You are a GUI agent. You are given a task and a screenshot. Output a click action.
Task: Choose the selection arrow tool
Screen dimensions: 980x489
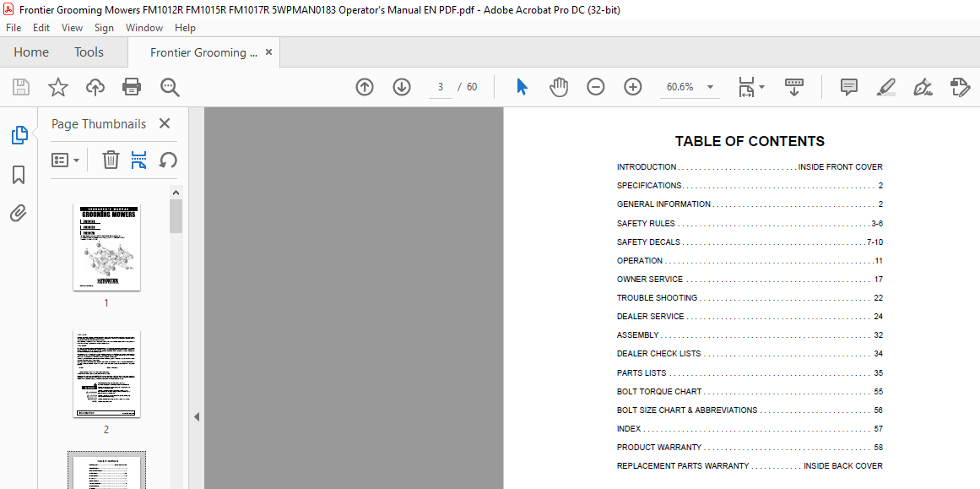coord(522,87)
